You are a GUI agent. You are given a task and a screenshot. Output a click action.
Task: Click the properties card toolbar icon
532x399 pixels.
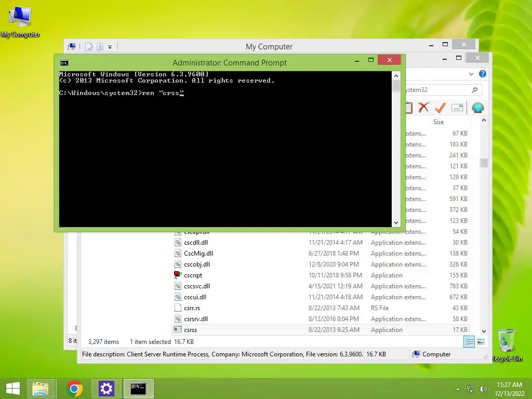click(x=457, y=108)
